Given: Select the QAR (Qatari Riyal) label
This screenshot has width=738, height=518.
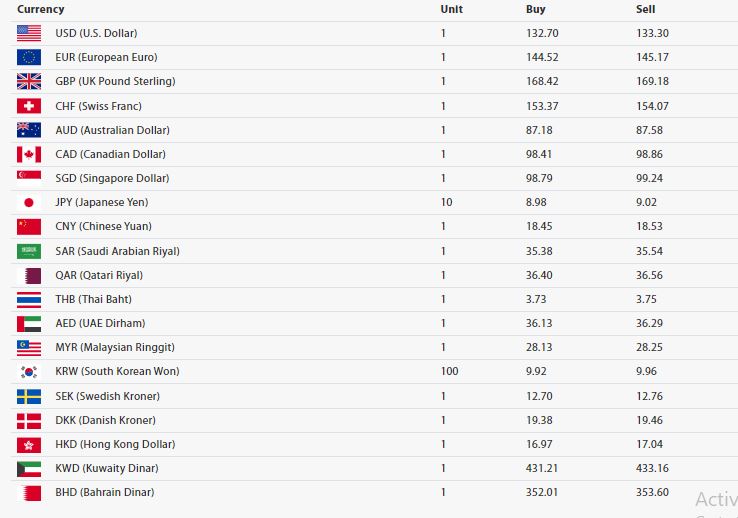Looking at the screenshot, I should tap(99, 275).
